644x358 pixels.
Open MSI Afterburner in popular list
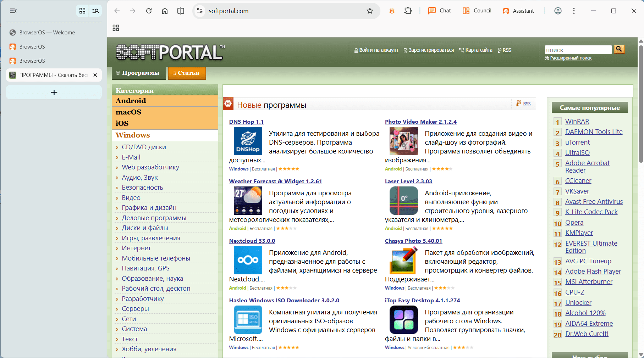[x=589, y=282]
